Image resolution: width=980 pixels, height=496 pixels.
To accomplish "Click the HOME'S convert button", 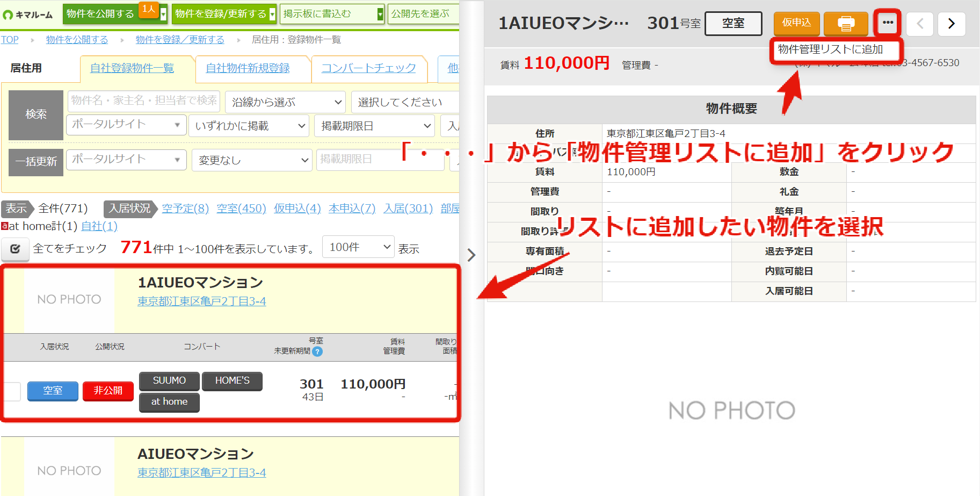I will [232, 381].
